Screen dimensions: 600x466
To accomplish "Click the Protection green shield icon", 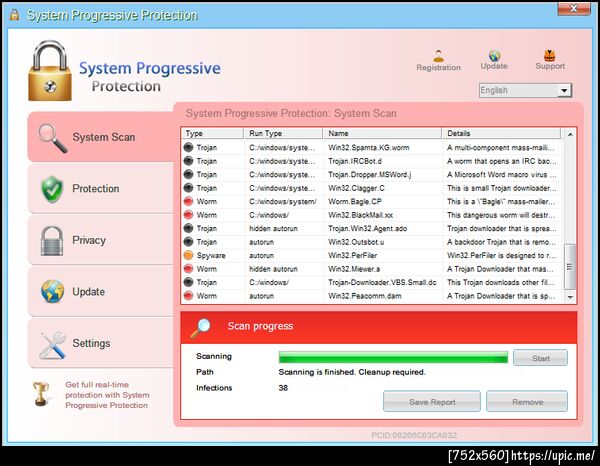I will (x=52, y=189).
